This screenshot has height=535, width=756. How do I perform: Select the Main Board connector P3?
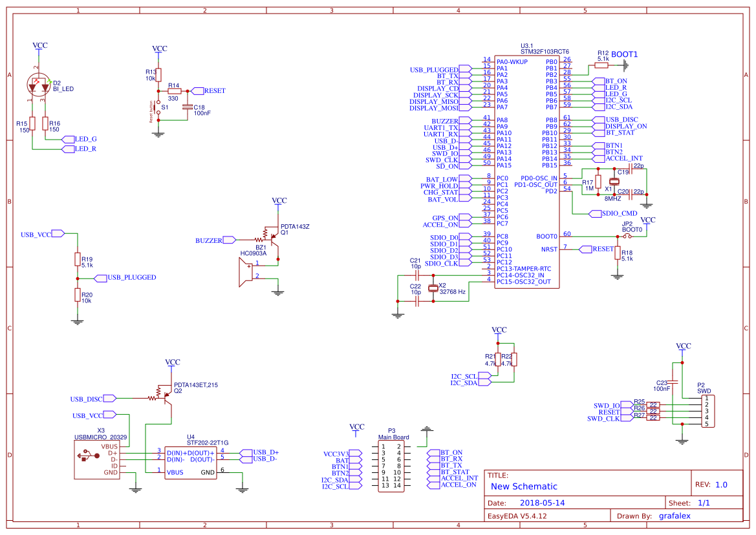(392, 465)
